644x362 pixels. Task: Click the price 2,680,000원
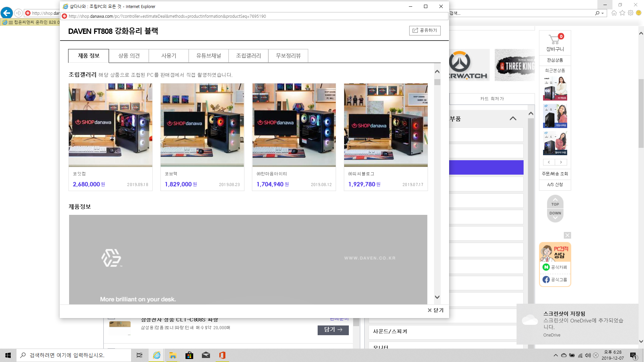(89, 184)
